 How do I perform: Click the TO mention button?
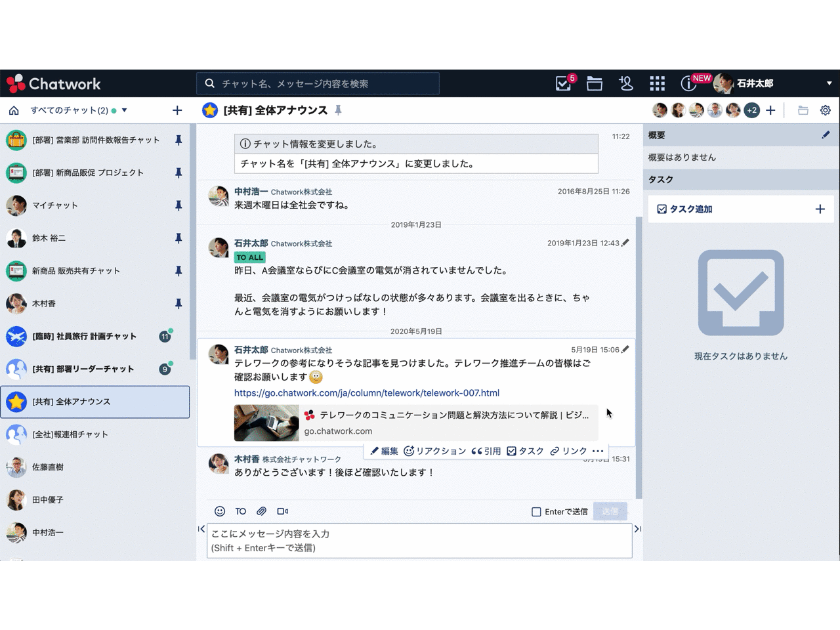click(x=241, y=511)
